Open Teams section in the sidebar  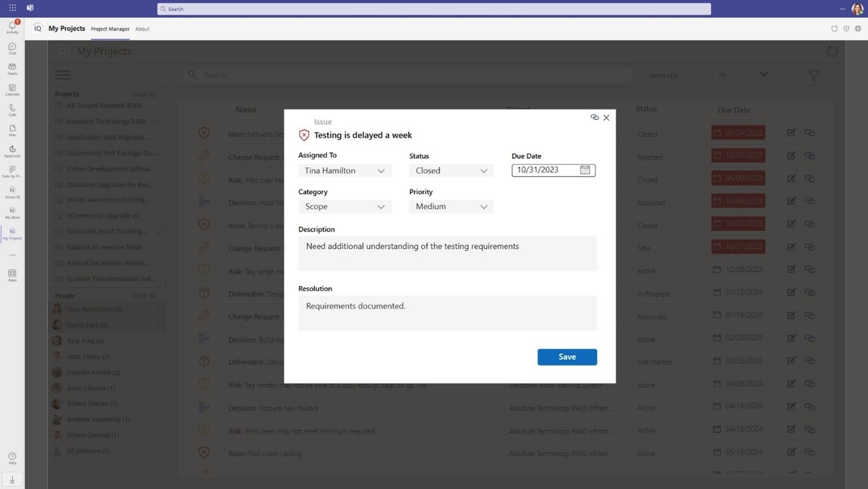pyautogui.click(x=12, y=69)
